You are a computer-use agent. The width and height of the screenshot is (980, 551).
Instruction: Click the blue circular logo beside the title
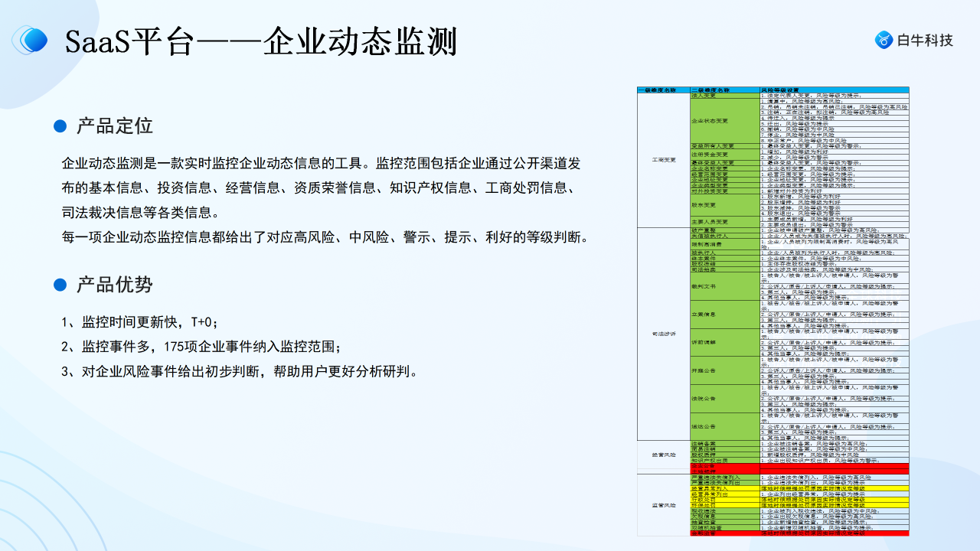[31, 40]
